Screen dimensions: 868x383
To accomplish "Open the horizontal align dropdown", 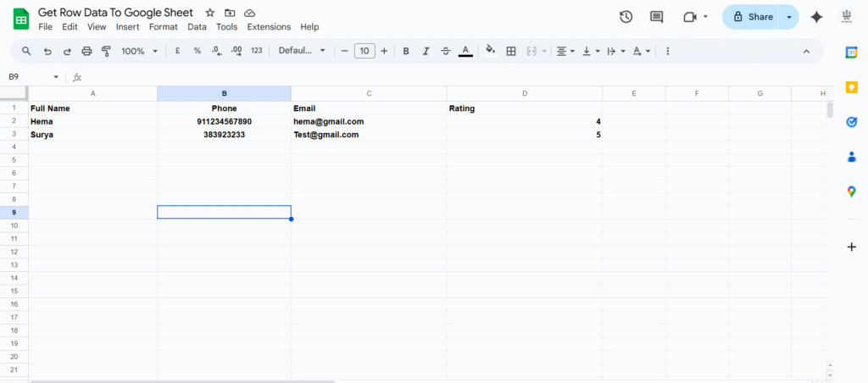I will pos(565,51).
